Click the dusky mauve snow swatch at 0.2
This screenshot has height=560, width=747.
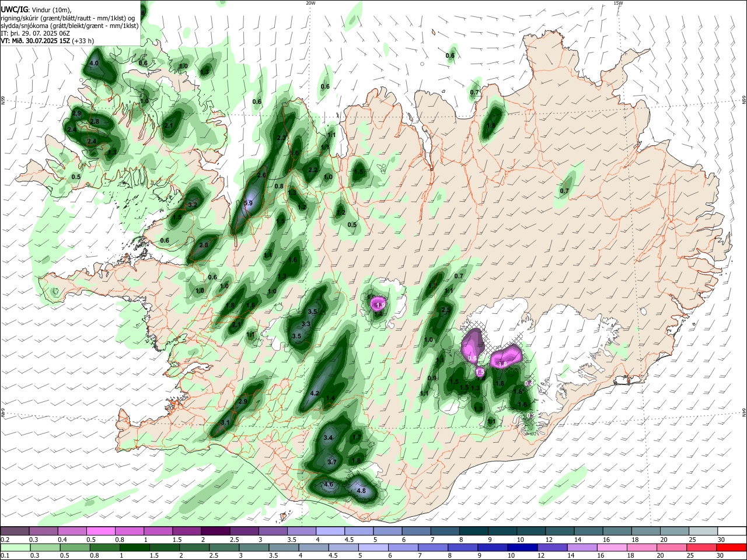tap(15, 531)
